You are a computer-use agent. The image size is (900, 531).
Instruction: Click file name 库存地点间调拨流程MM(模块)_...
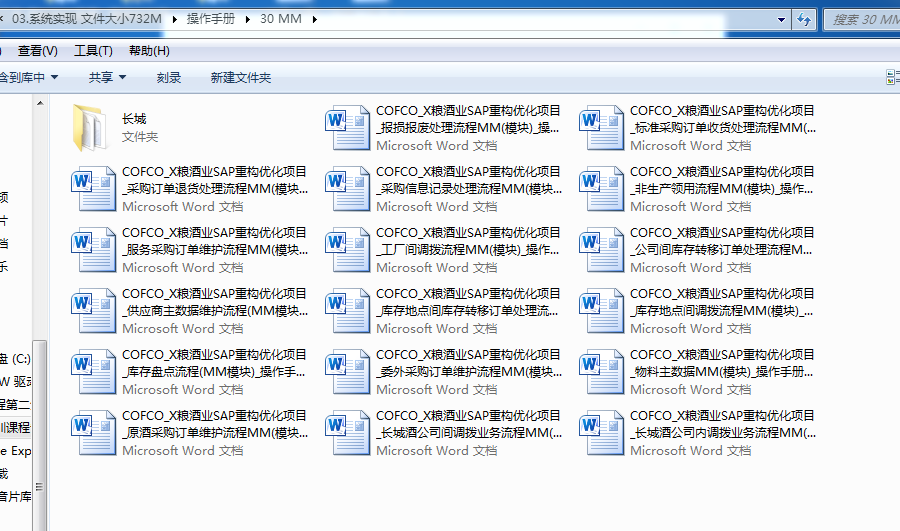pos(721,311)
